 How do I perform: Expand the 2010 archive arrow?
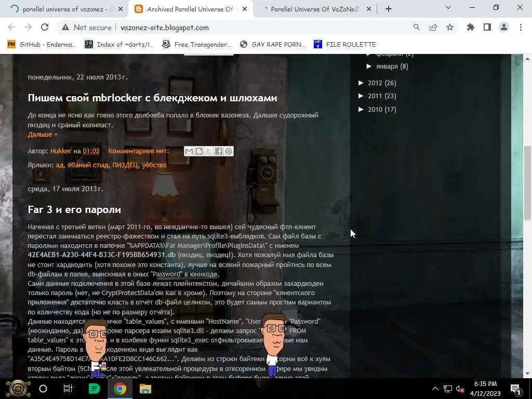pos(361,109)
